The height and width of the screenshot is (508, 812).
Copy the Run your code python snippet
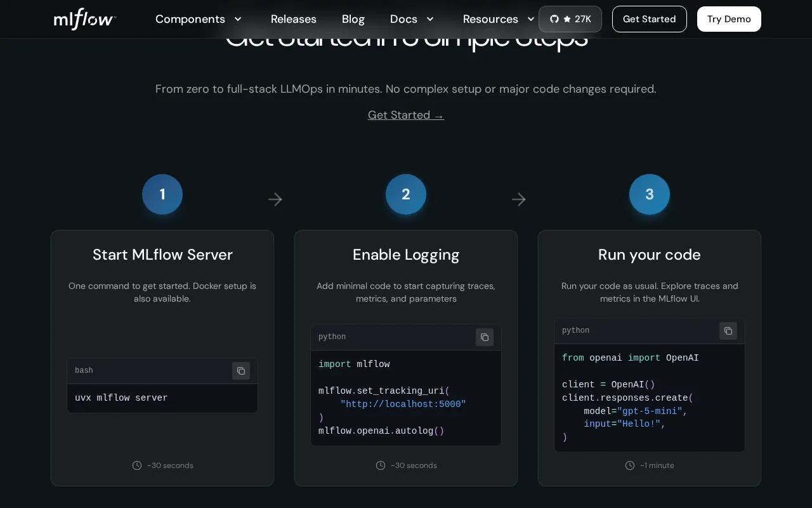click(728, 331)
